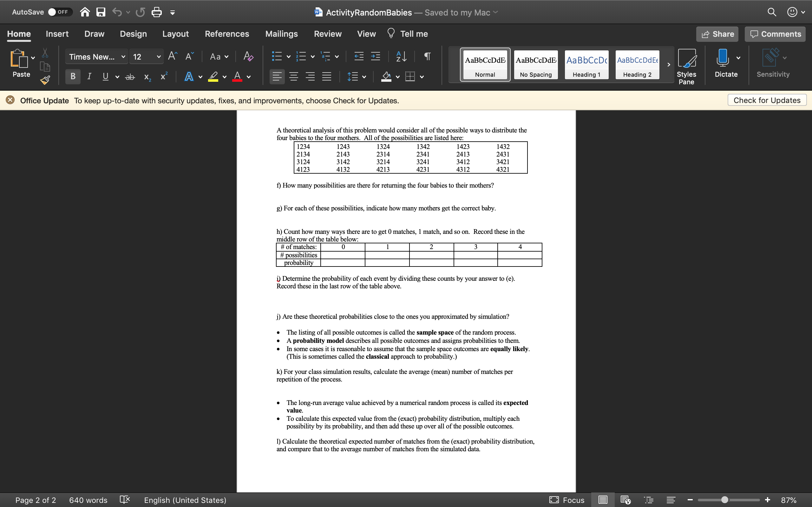812x507 pixels.
Task: Switch to the References ribbon tab
Action: (227, 34)
